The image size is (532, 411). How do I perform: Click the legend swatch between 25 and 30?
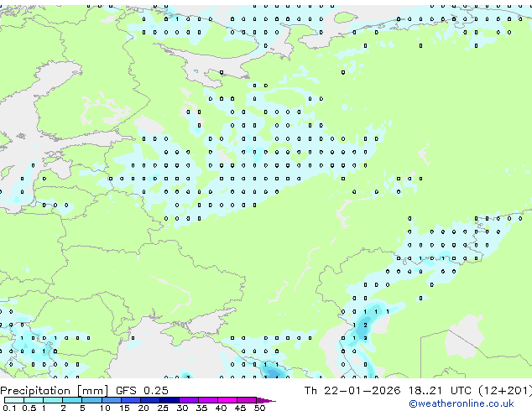click(x=170, y=400)
